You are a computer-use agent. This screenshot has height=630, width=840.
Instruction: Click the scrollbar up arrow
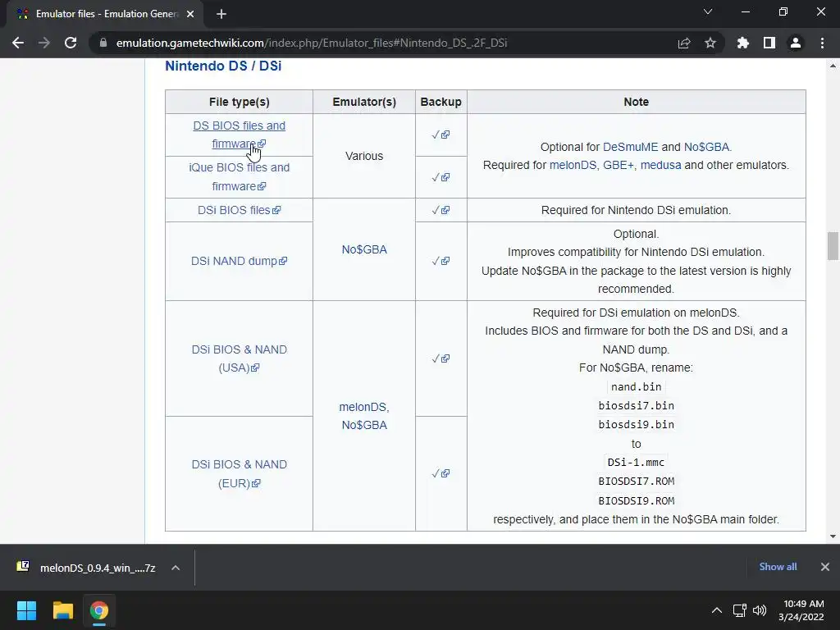[x=833, y=66]
